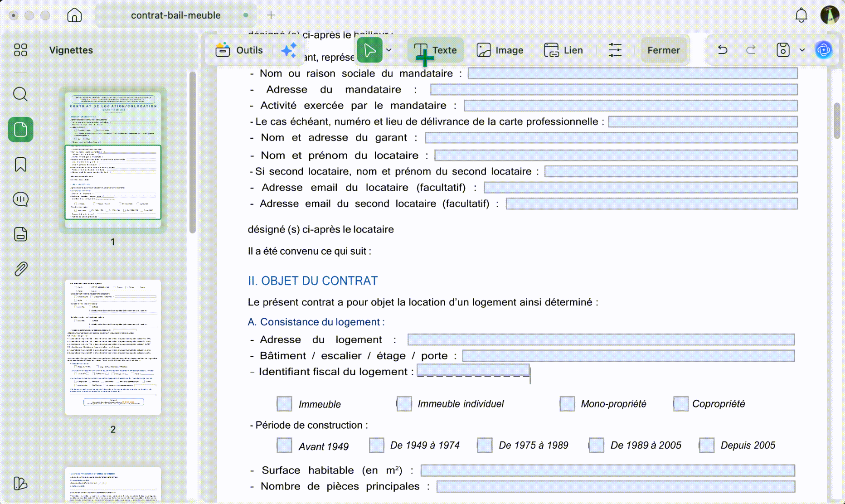Select the Lien link tool
This screenshot has width=845, height=504.
point(563,50)
